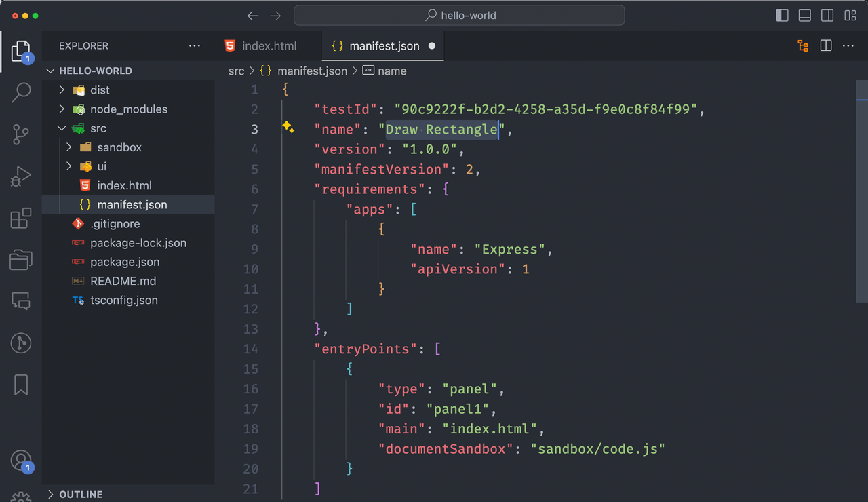Expand the node_modules folder
Image resolution: width=868 pixels, height=502 pixels.
127,109
